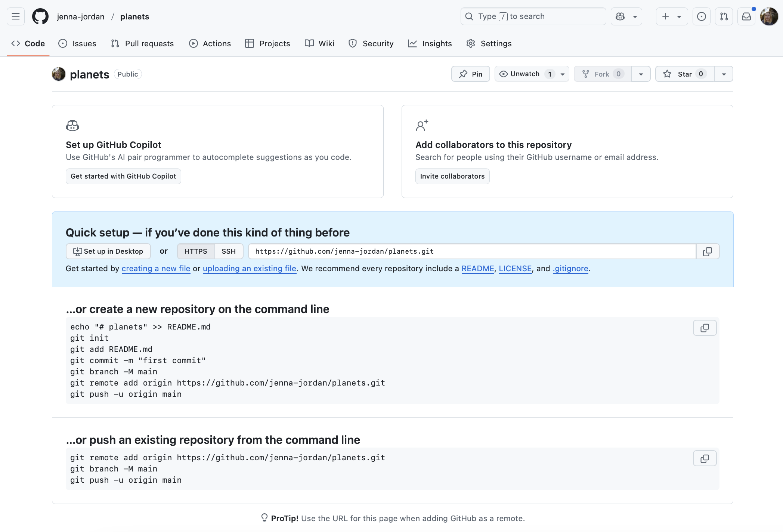Copy the push existing repository commands
Screen dimensions: 783x532
705,459
